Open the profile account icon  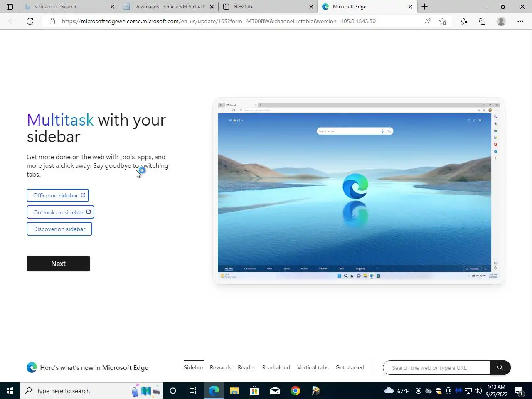(x=501, y=21)
